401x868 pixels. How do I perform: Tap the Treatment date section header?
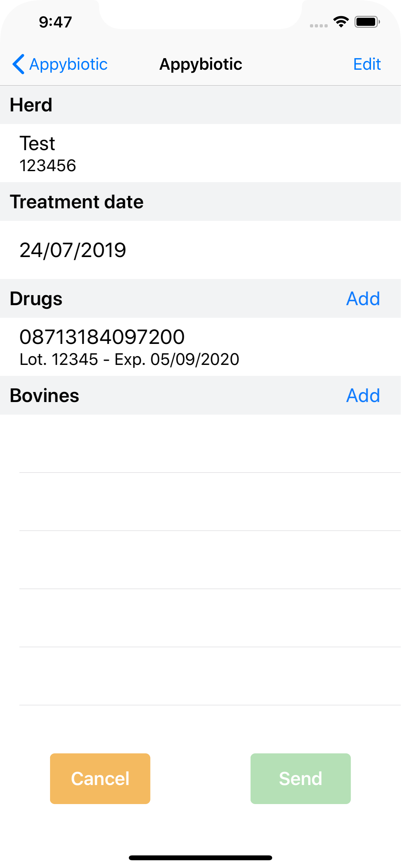tap(200, 201)
